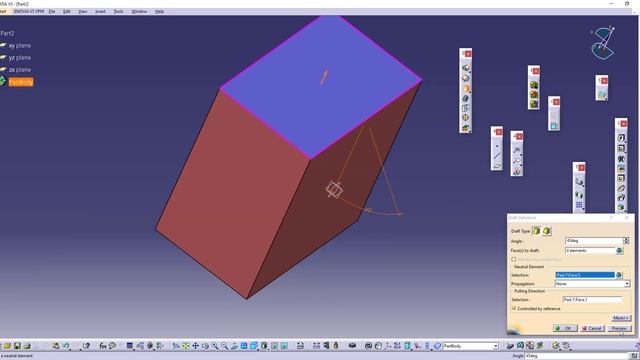
Task: Click the dialog help question mark
Action: (x=611, y=218)
